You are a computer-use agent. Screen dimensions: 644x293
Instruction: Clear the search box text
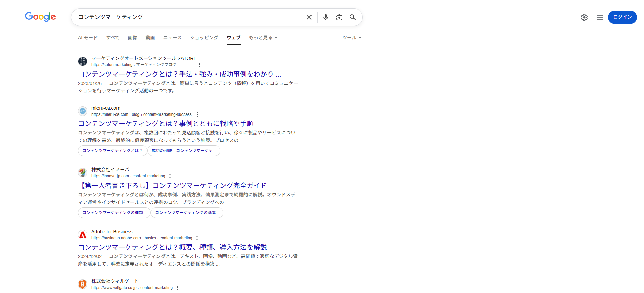pyautogui.click(x=309, y=17)
